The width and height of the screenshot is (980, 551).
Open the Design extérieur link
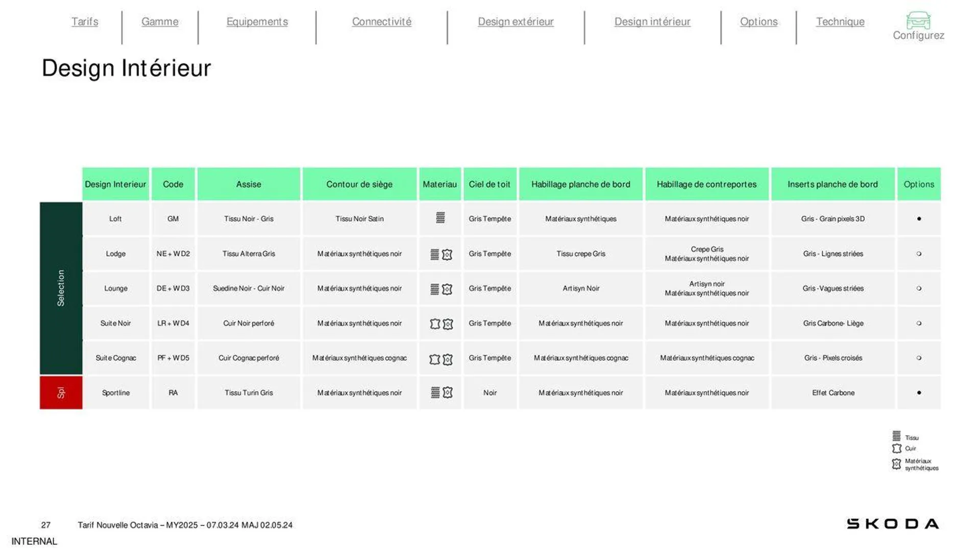pos(516,21)
